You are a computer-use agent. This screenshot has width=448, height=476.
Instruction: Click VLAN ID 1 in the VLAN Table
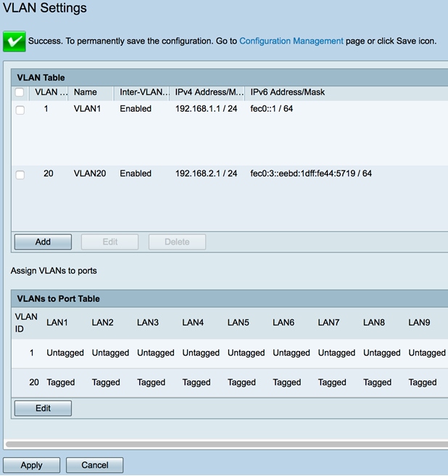(x=46, y=109)
